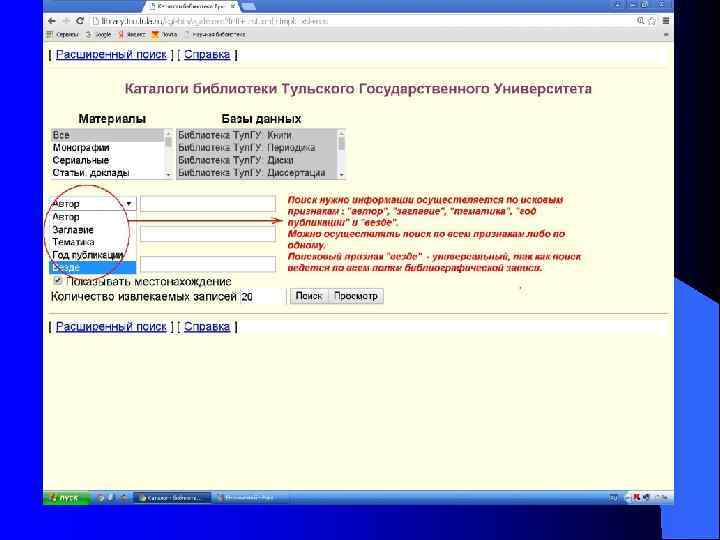This screenshot has width=720, height=540.
Task: Open the Сервисы apps bookmark
Action: pyautogui.click(x=63, y=34)
